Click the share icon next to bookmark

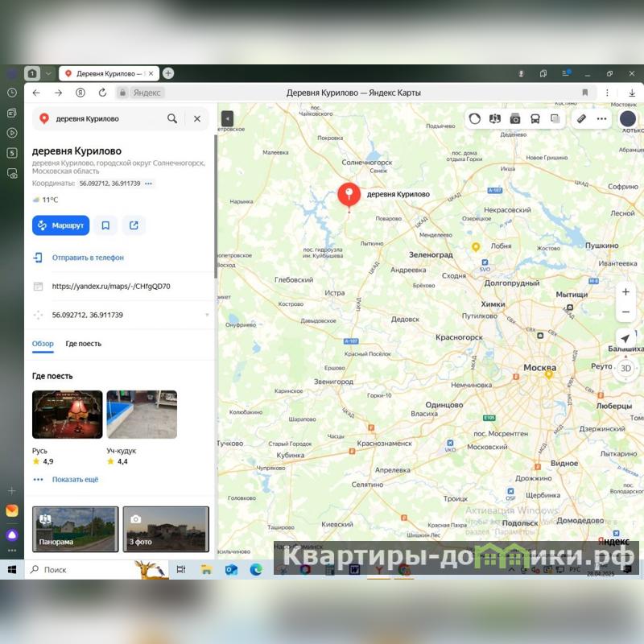134,225
